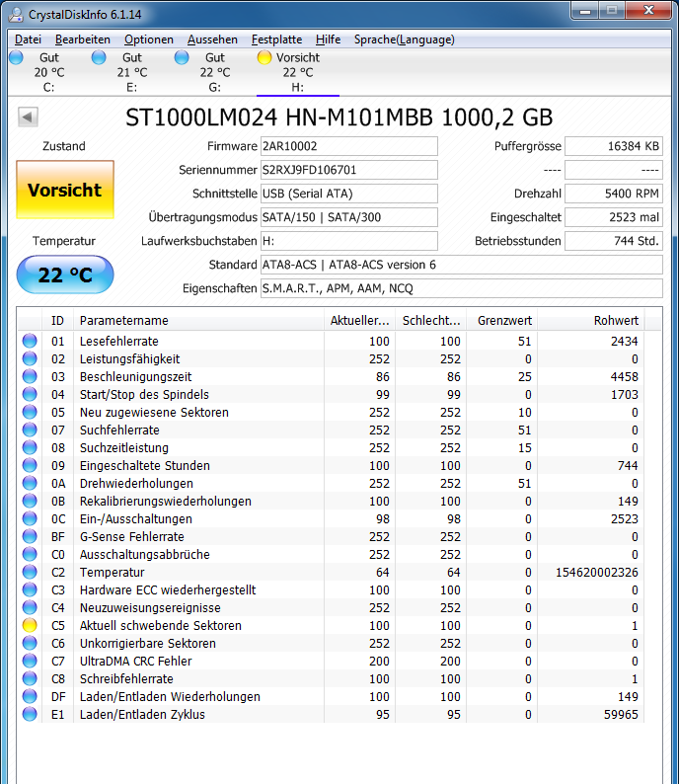Select the blue status orb for drive G:
This screenshot has height=784, width=679.
tap(182, 57)
